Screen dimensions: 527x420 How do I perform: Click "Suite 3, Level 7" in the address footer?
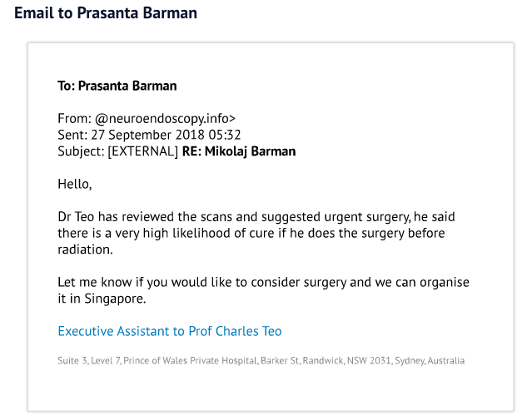coord(88,361)
